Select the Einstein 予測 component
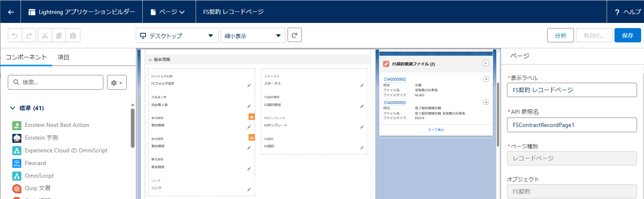This screenshot has height=199, width=644. pos(41,138)
